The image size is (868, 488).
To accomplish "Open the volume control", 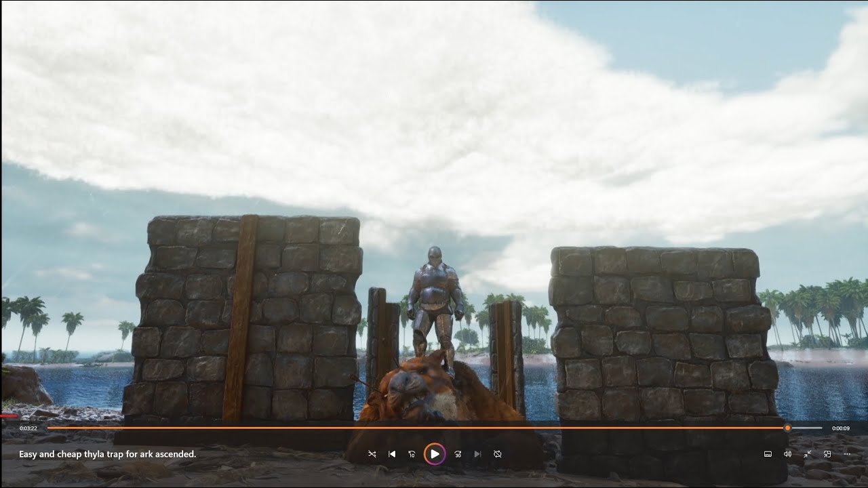I will [x=787, y=454].
